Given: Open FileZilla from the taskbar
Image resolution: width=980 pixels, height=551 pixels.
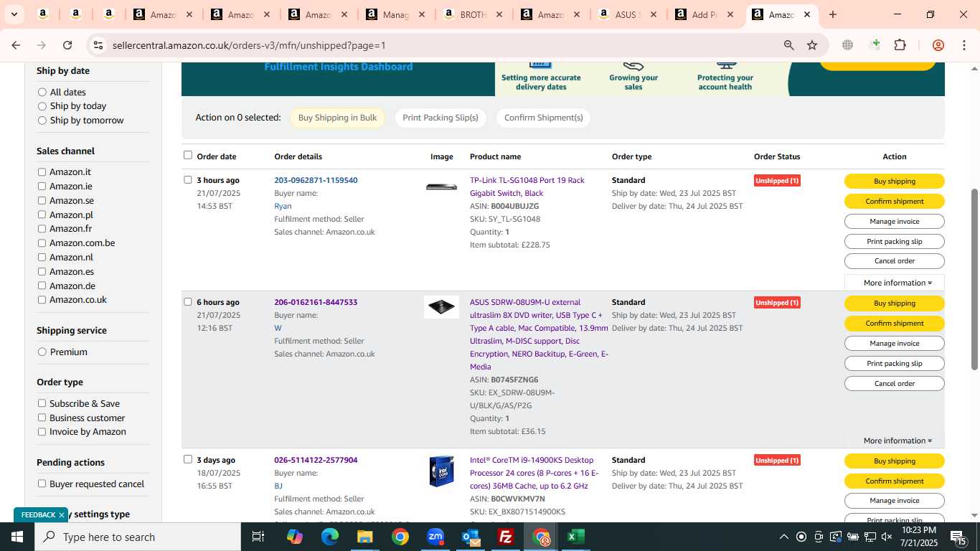Looking at the screenshot, I should point(506,537).
